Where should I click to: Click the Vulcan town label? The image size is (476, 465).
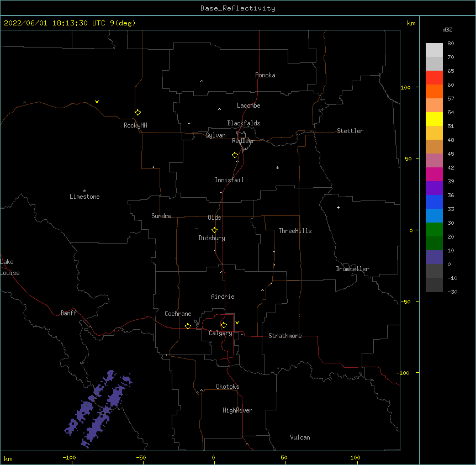coord(300,437)
